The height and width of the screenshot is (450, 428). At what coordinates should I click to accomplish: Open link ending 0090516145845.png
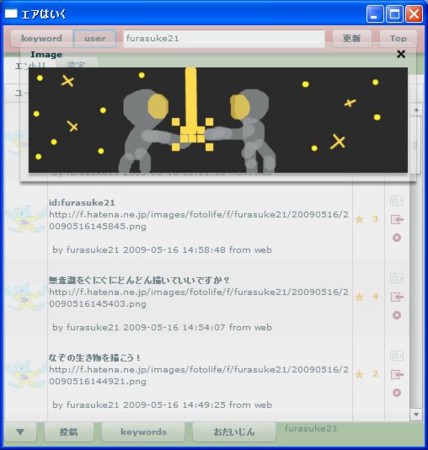click(x=199, y=220)
